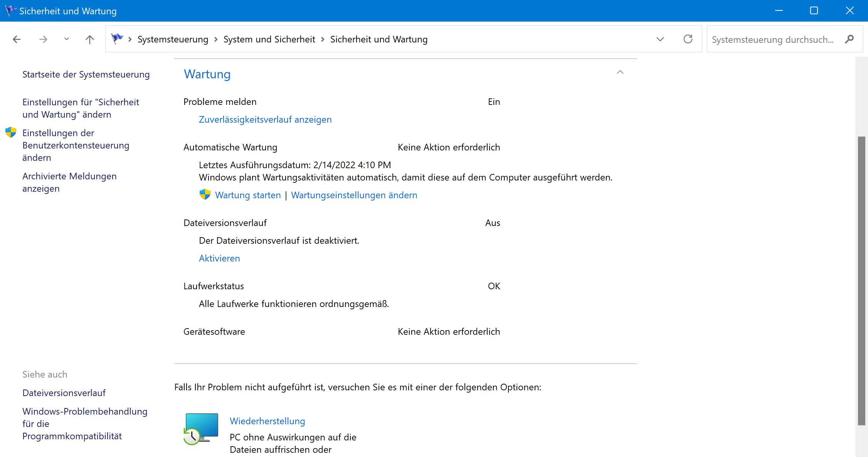
Task: Refresh the control panel view
Action: point(688,39)
